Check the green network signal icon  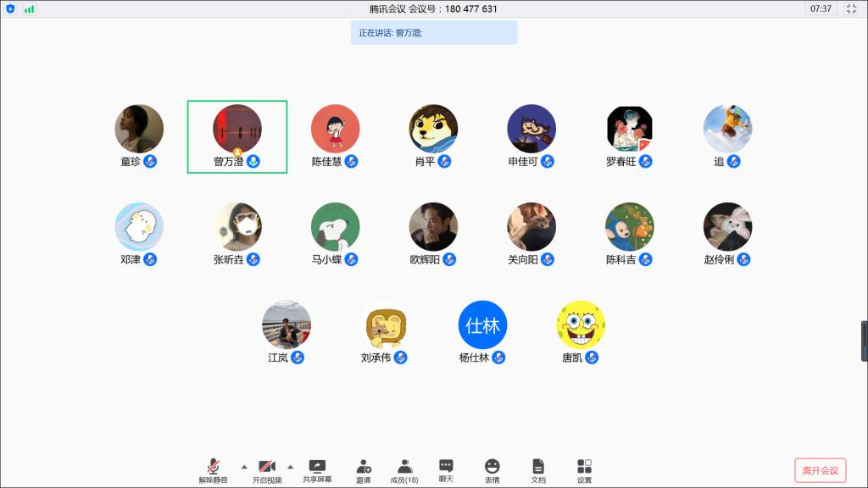click(30, 8)
